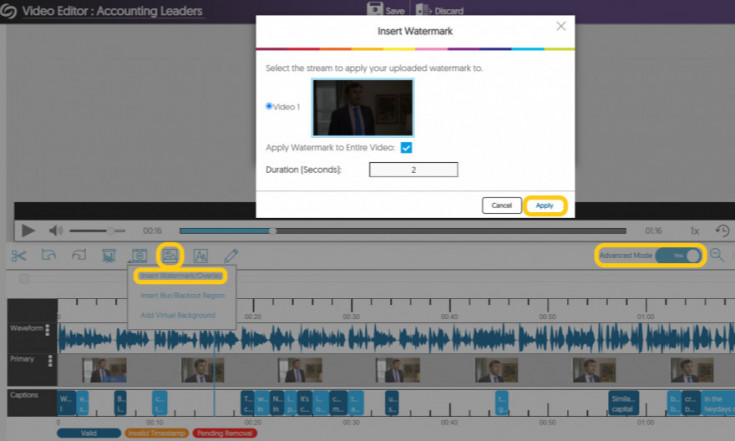Select the 'in the heydays' caption block
The image size is (735, 441).
point(718,403)
